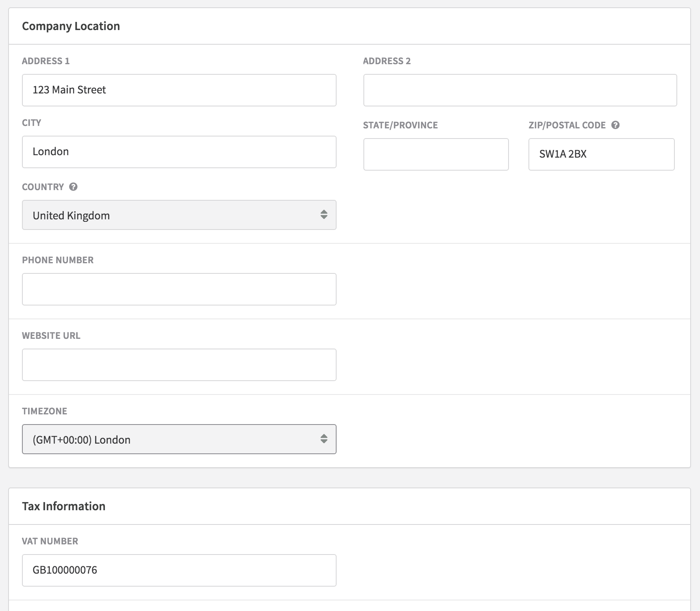Select the VAT Number field with GB100000076
Screen dimensions: 700x611
point(179,570)
